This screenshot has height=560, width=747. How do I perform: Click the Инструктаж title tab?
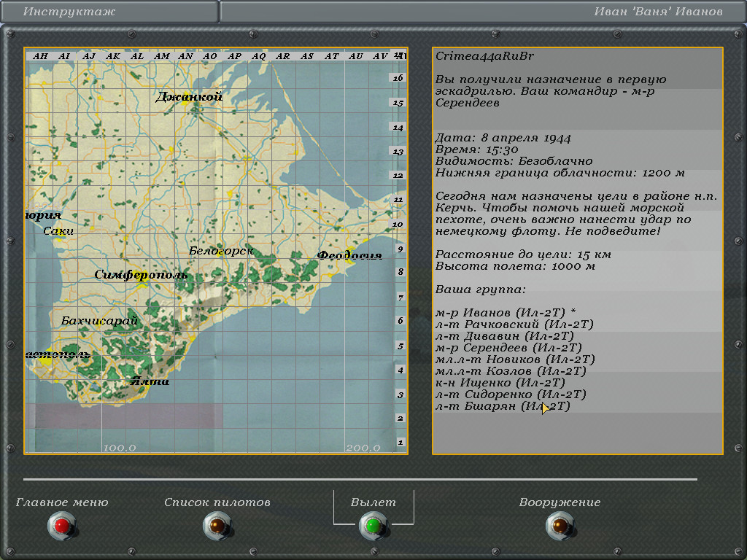pyautogui.click(x=109, y=12)
